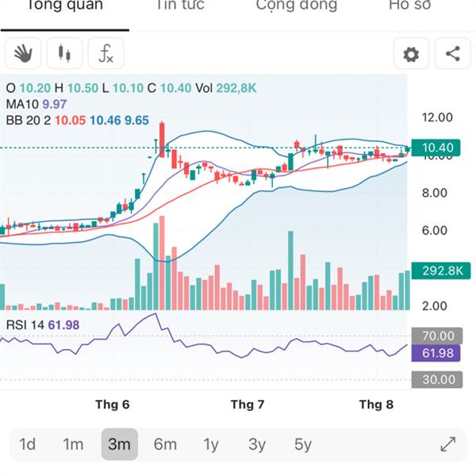Click the BB value 10.05
The width and height of the screenshot is (476, 476).
tap(70, 121)
